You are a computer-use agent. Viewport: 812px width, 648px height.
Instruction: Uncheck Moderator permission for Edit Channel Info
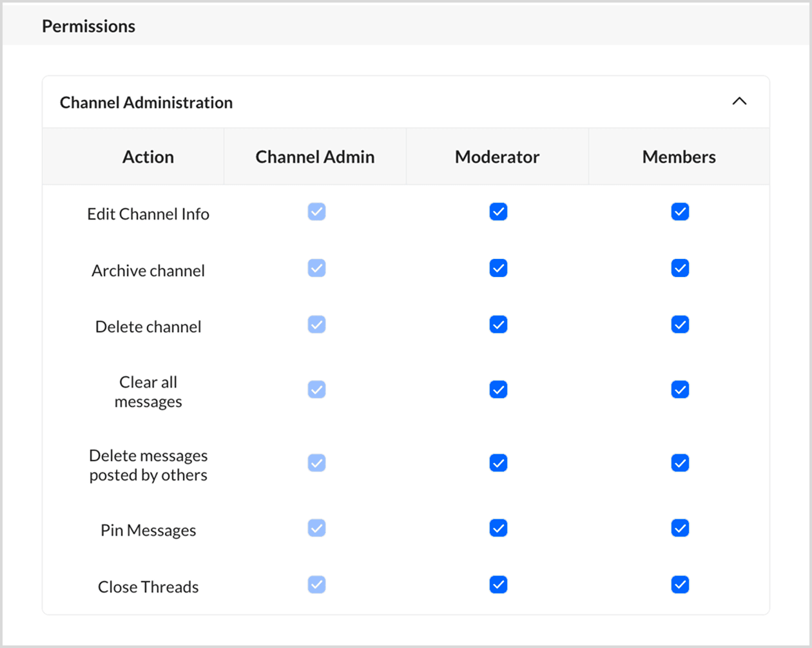(498, 212)
